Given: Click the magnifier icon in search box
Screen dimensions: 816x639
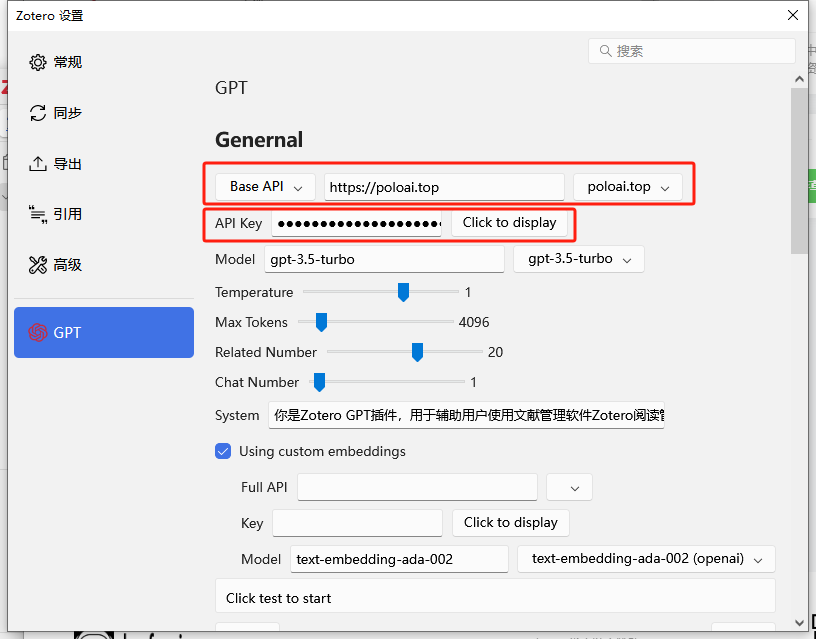Looking at the screenshot, I should (605, 51).
